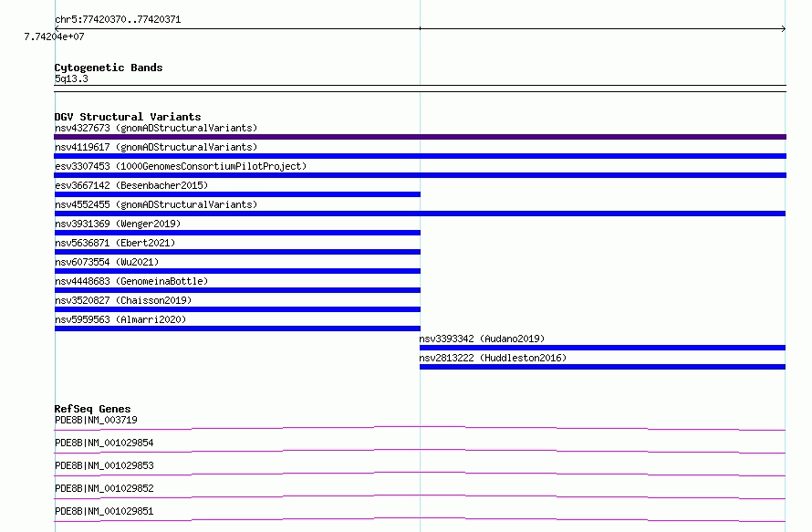The height and width of the screenshot is (532, 812).
Task: Click the 7.74204e+07 scale value
Action: tap(55, 37)
